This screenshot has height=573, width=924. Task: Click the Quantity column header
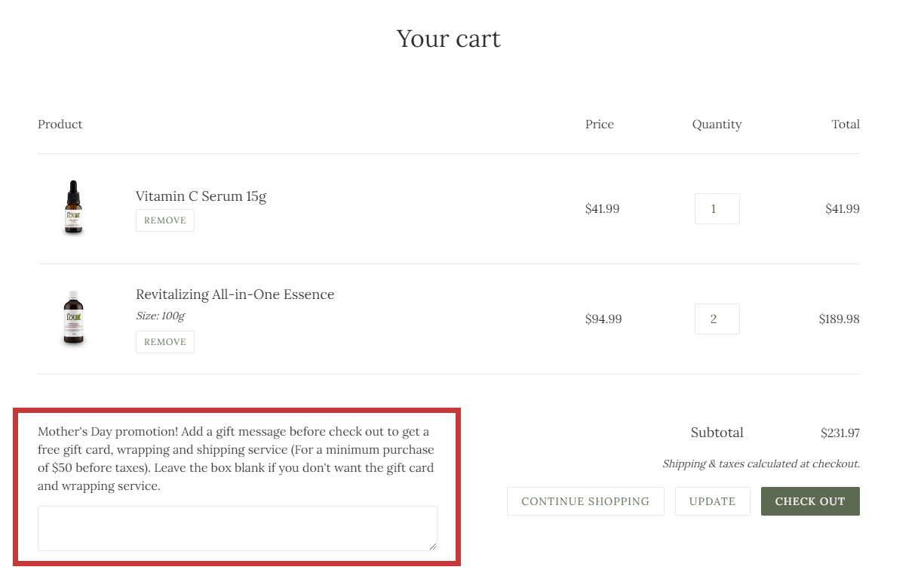[x=717, y=125]
